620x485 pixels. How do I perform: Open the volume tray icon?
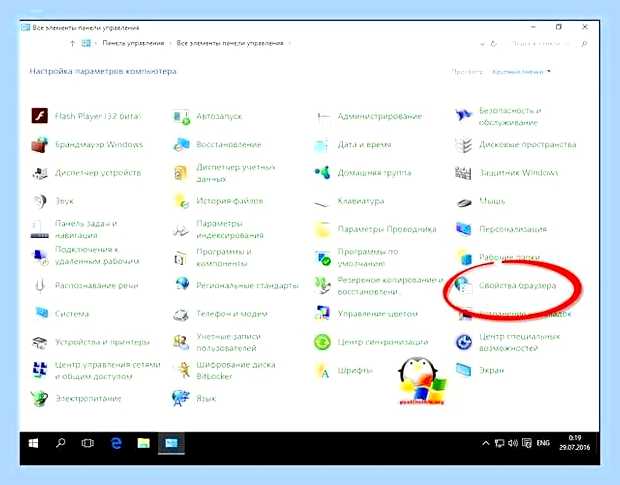point(513,443)
